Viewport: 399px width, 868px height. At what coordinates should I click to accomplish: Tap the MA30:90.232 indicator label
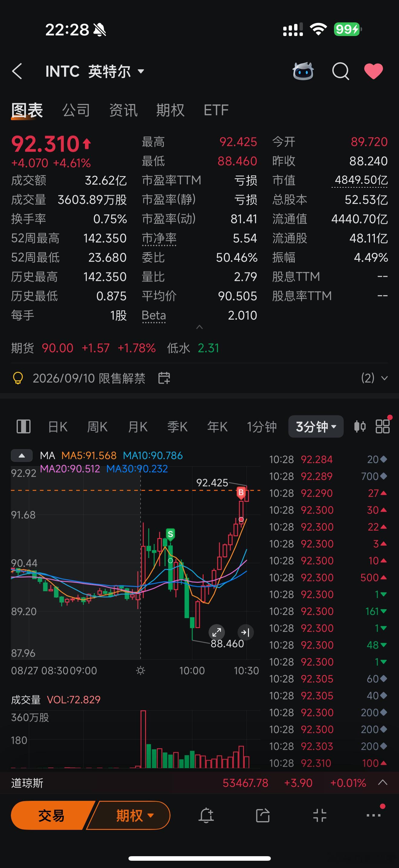pyautogui.click(x=137, y=469)
